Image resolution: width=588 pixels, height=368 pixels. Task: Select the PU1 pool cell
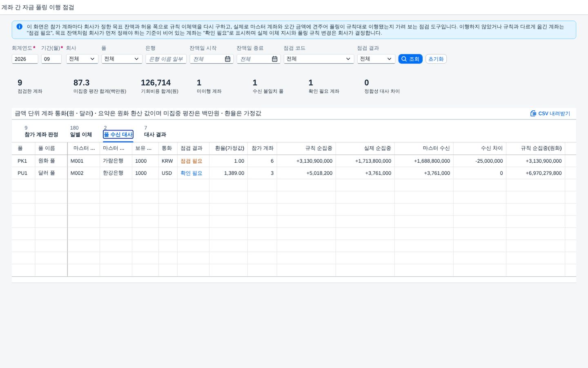[23, 173]
